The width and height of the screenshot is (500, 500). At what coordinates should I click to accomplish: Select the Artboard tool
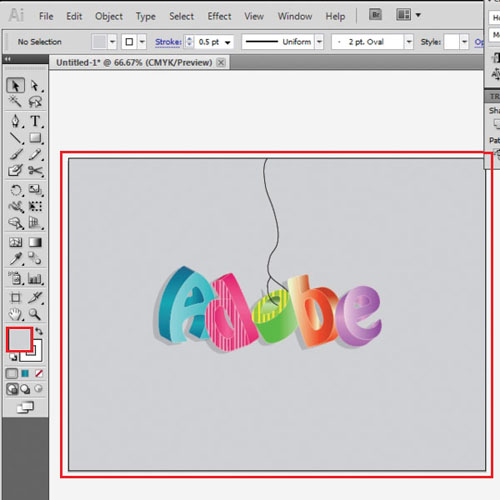(x=15, y=297)
